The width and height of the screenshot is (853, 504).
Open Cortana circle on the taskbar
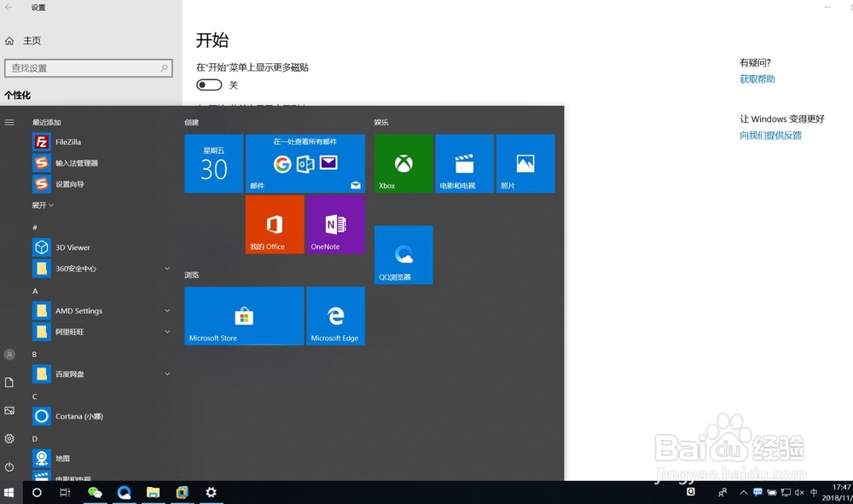(37, 493)
